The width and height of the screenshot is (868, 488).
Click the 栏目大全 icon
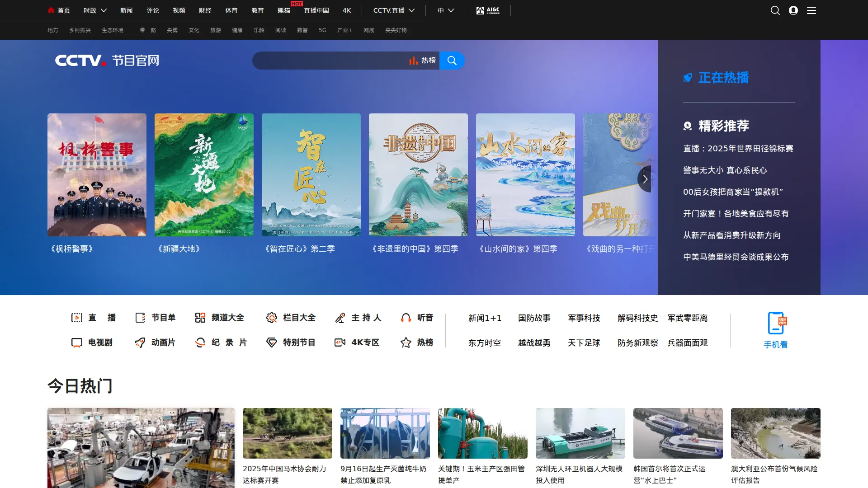click(x=272, y=318)
